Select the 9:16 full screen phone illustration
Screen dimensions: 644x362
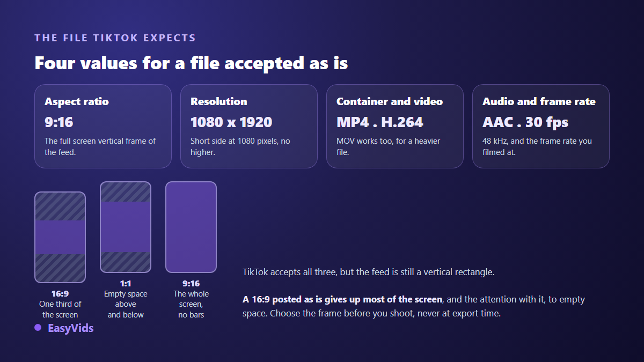(191, 227)
